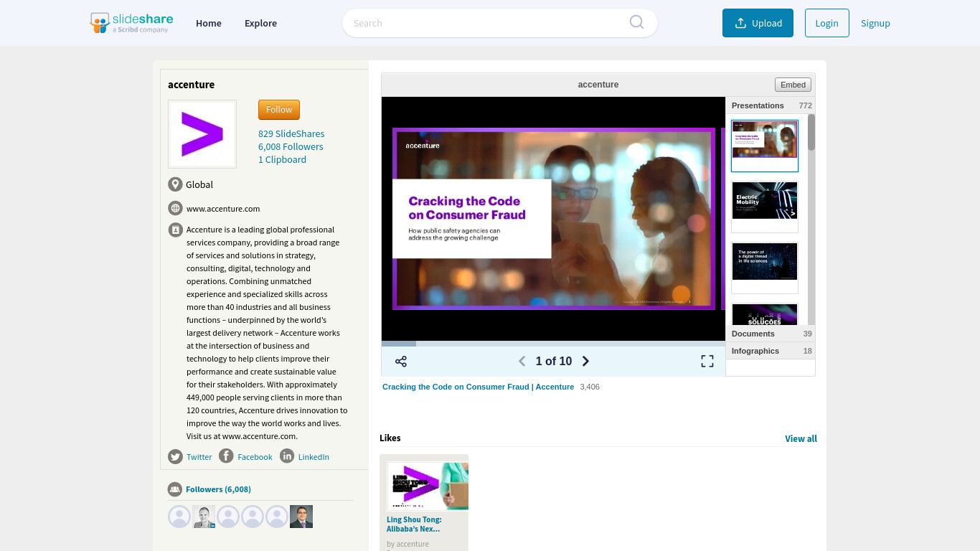The image size is (980, 551).
Task: Open 6,008 Followers link
Action: [291, 146]
